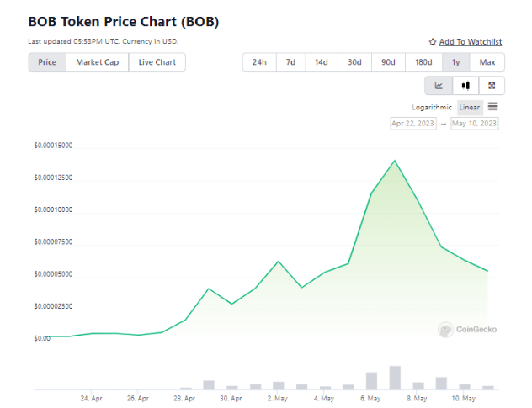This screenshot has height=408, width=532.
Task: Open fullscreen chart expand icon
Action: (491, 86)
